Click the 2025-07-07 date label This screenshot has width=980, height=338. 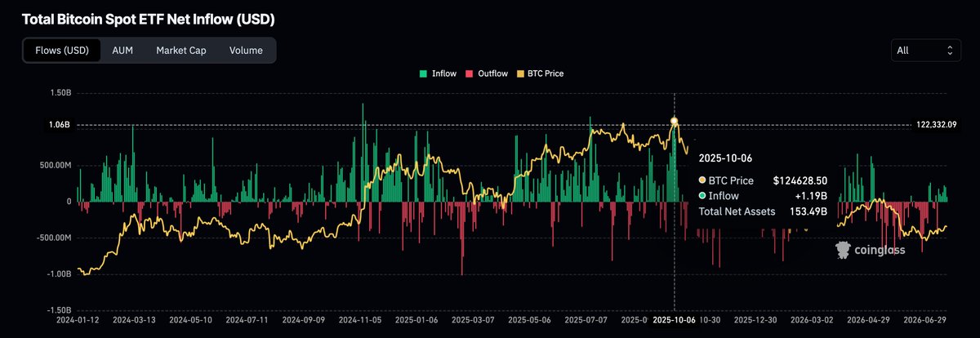click(x=588, y=321)
